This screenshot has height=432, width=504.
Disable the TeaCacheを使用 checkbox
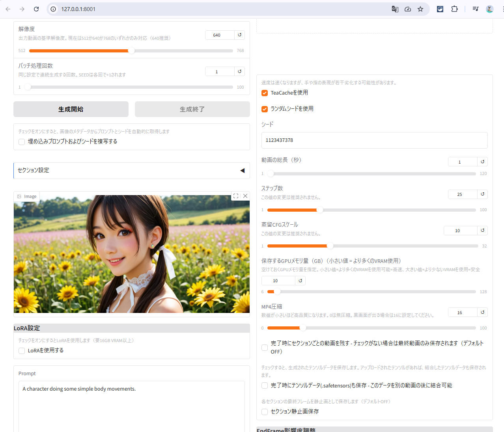265,93
